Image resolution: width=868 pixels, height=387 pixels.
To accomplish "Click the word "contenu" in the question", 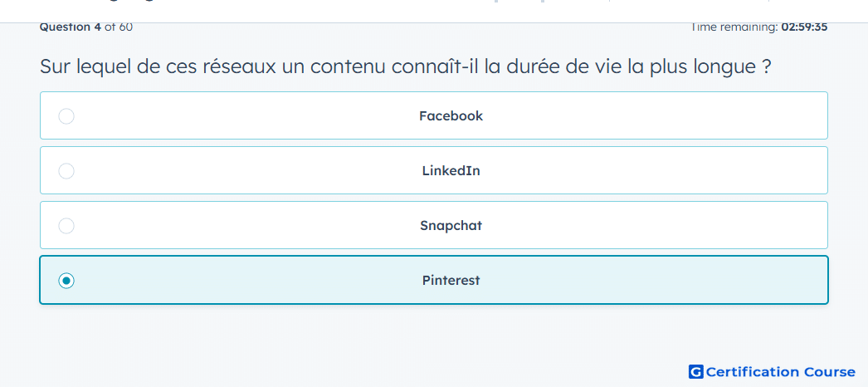I will 349,67.
